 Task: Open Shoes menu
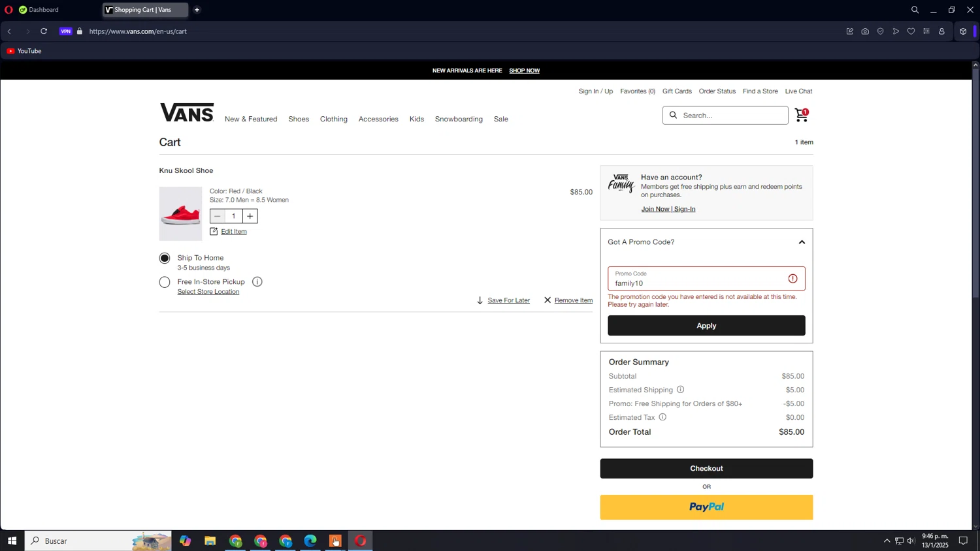[x=299, y=119]
